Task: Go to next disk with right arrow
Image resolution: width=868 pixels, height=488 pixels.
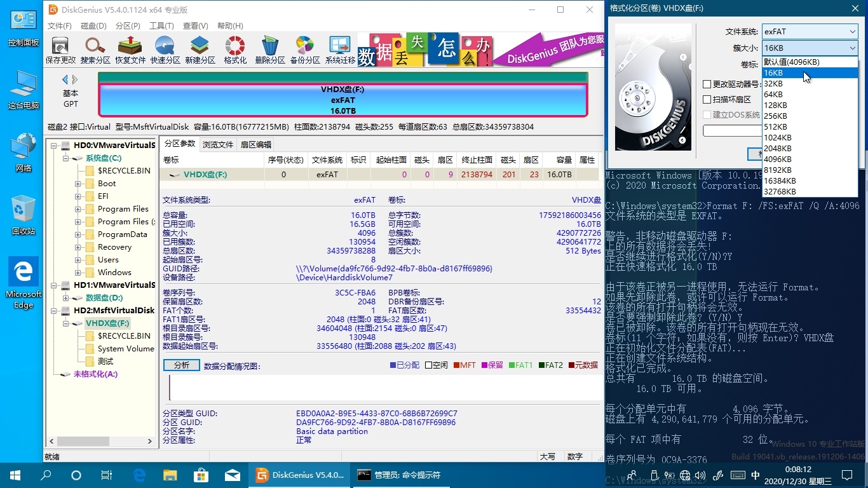Action: (75, 79)
